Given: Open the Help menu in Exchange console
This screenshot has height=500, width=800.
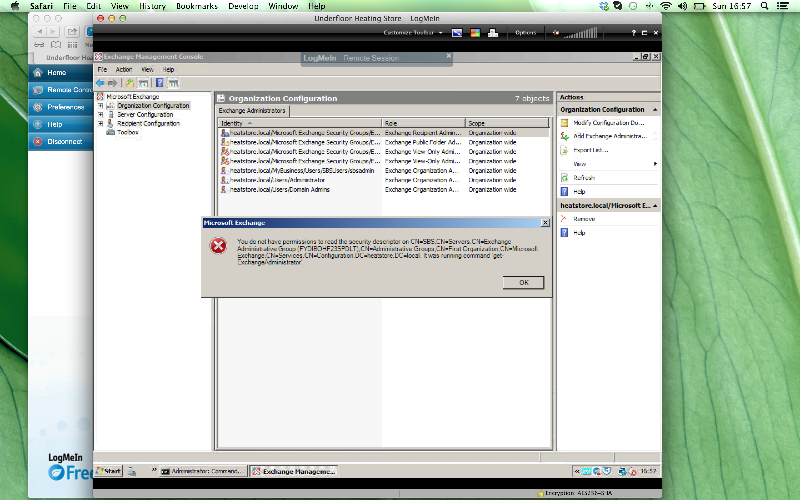Looking at the screenshot, I should [168, 69].
